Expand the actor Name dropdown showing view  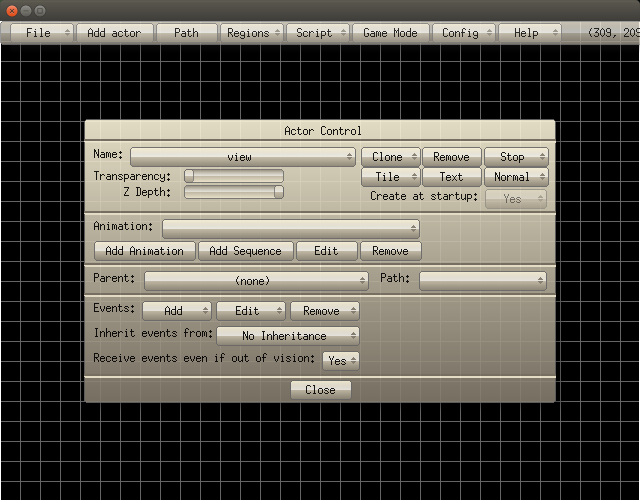click(x=243, y=157)
